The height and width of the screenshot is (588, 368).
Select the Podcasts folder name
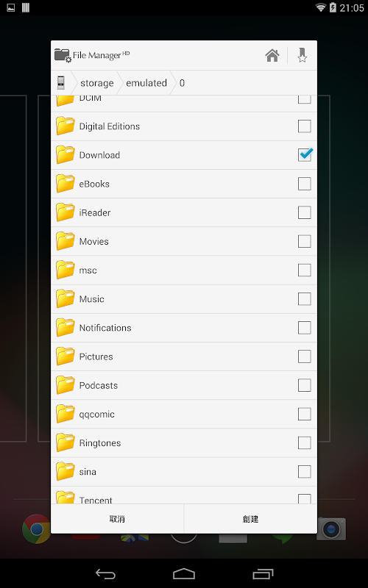click(99, 385)
